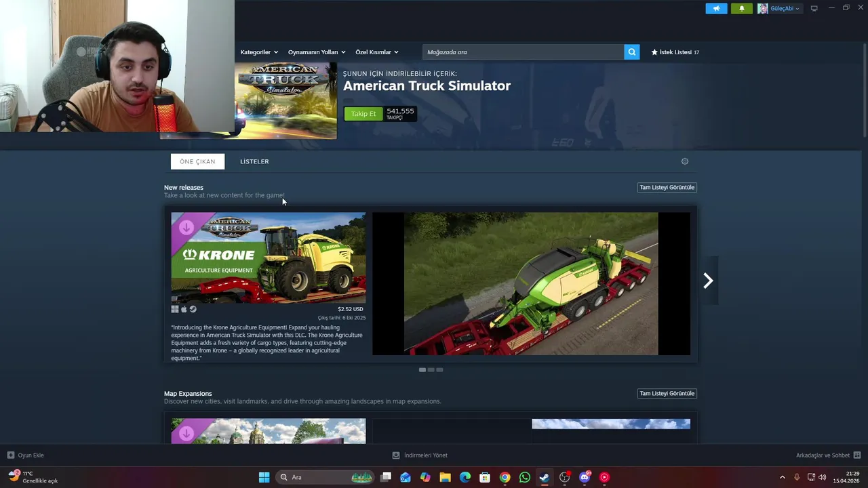The width and height of the screenshot is (868, 488).
Task: Click the Takip Et follow button
Action: [x=363, y=114]
